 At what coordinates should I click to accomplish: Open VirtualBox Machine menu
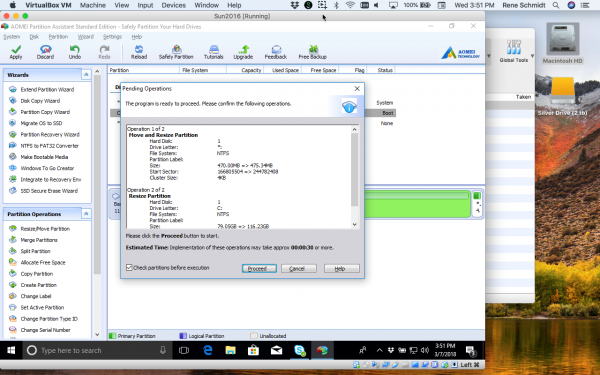click(93, 5)
